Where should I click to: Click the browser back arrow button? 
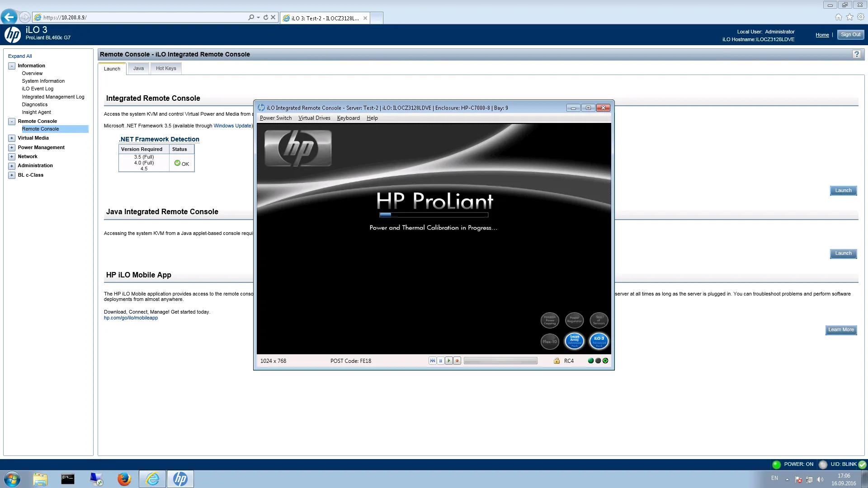point(9,17)
